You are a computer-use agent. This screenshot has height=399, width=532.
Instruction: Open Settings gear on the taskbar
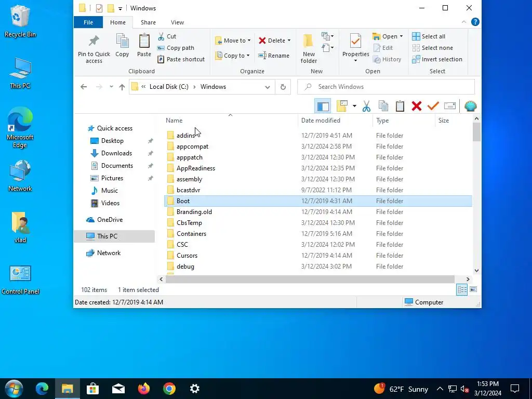point(194,389)
